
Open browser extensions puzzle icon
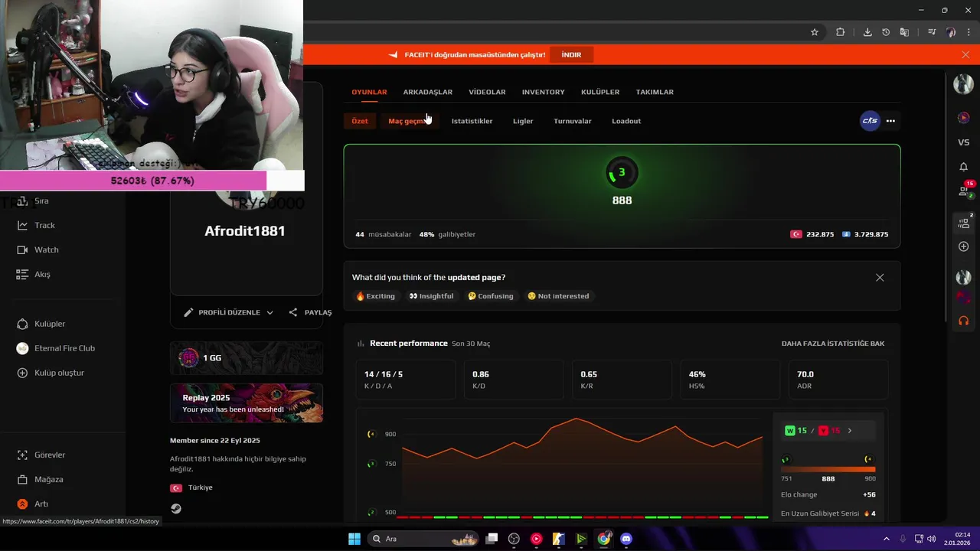point(841,32)
